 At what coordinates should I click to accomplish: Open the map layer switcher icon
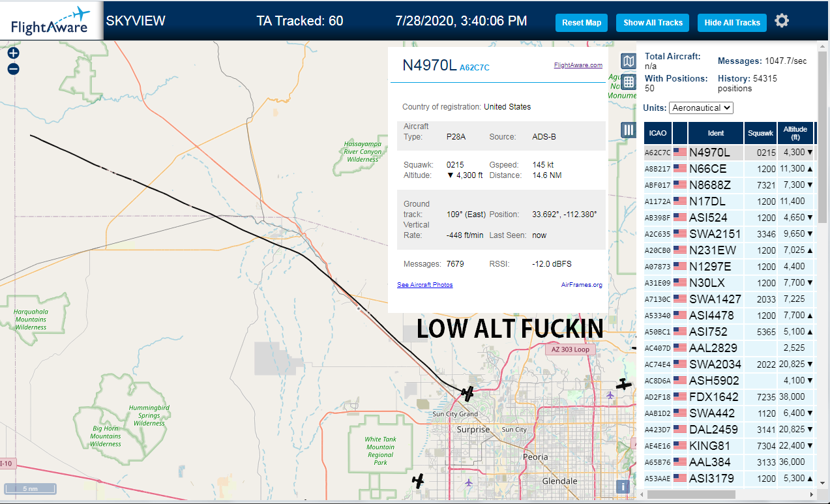click(629, 62)
